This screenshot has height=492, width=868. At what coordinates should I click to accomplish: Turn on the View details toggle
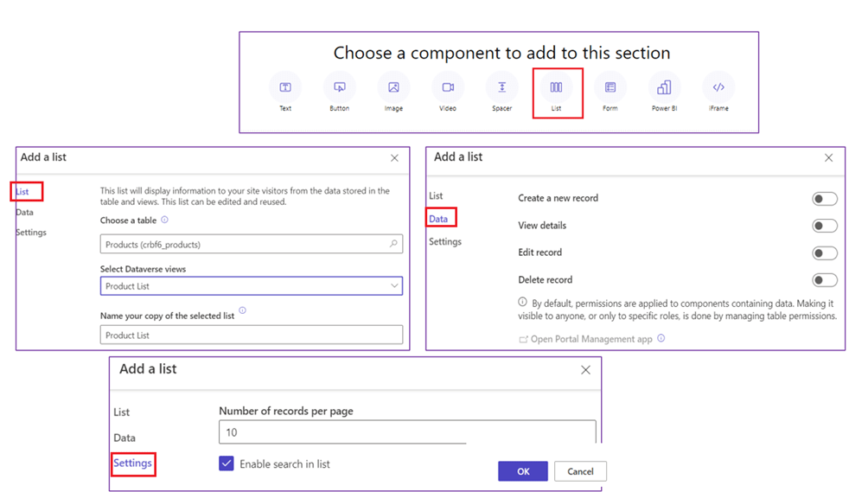[x=824, y=226]
